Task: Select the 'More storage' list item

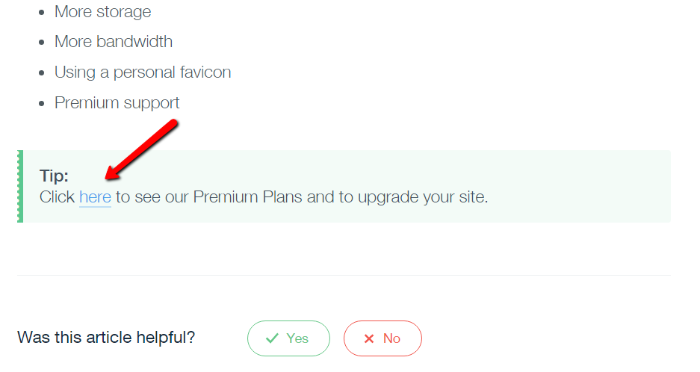Action: coord(103,12)
